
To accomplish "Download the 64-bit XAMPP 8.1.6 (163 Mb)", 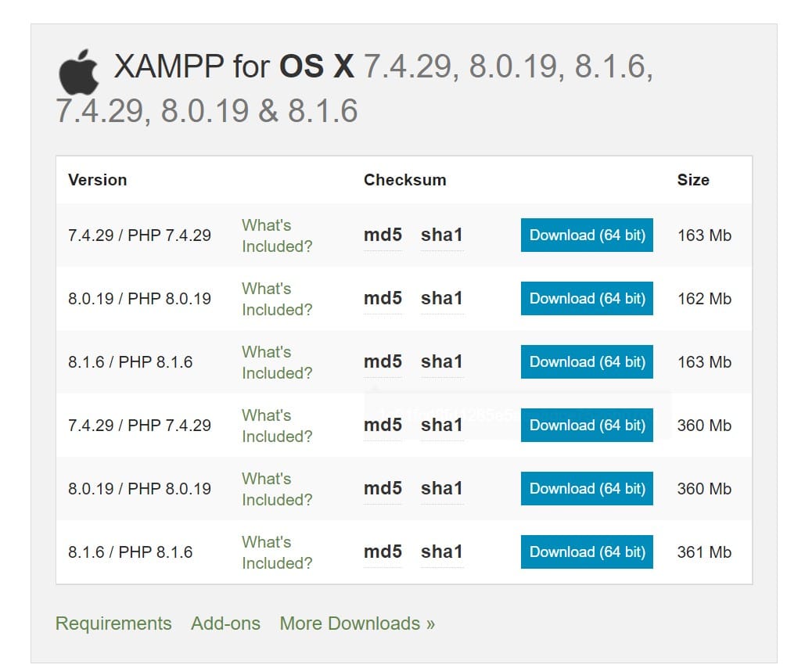I will (587, 362).
